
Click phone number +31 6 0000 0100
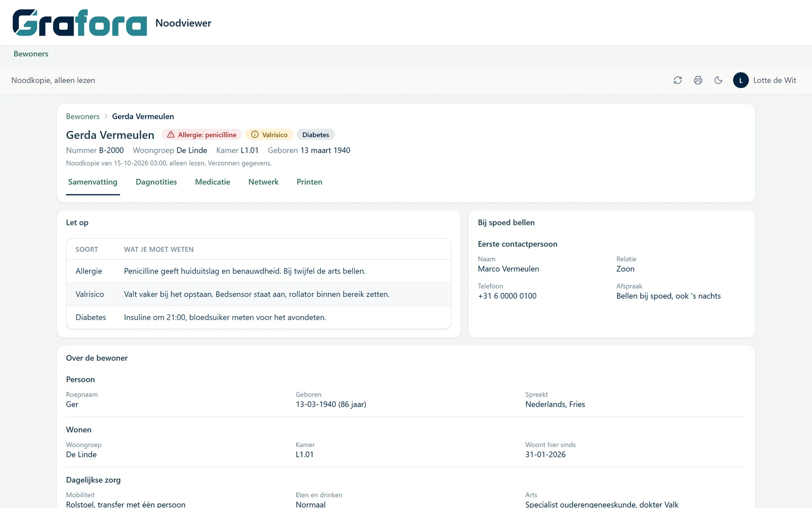pyautogui.click(x=507, y=296)
